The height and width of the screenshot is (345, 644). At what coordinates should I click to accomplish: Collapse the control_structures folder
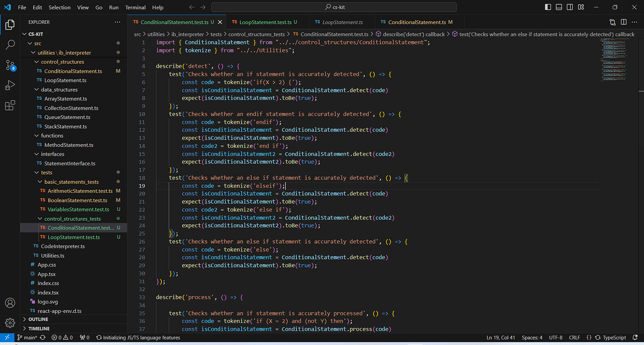click(x=62, y=62)
